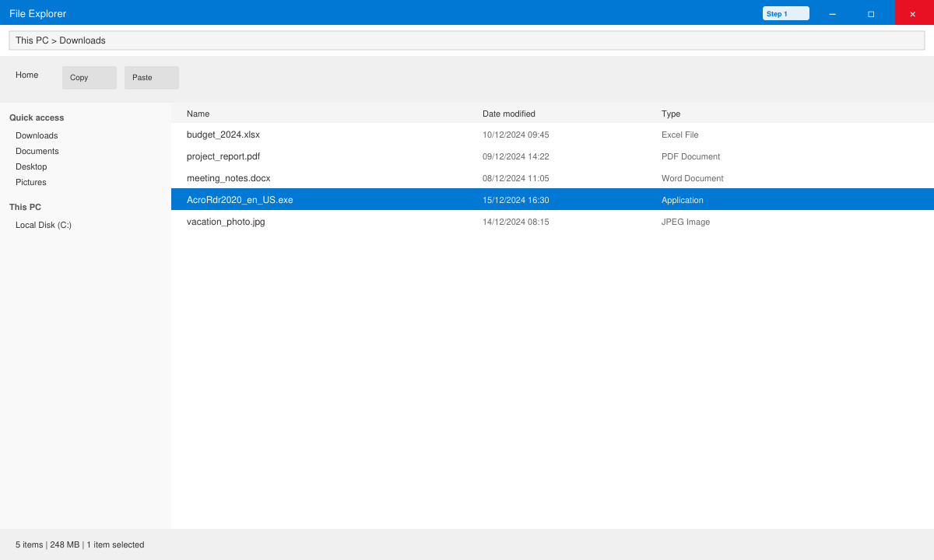This screenshot has width=934, height=560.
Task: Open Documents in Quick access
Action: click(x=37, y=151)
